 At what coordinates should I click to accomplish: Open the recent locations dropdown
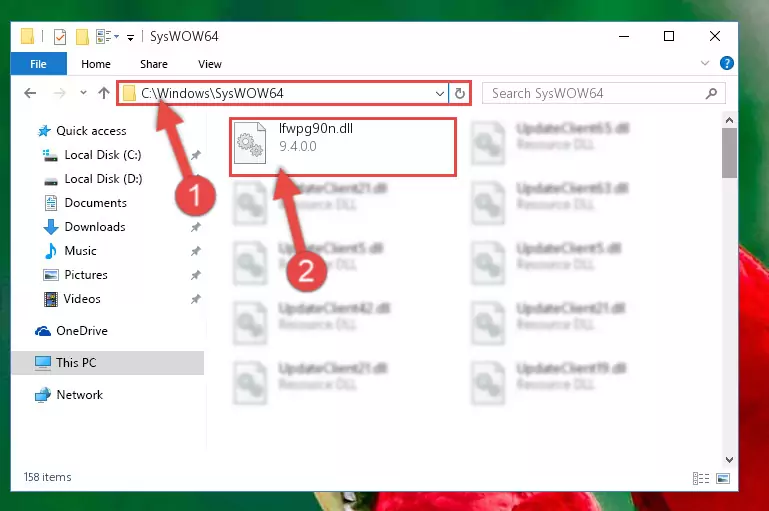pos(83,93)
